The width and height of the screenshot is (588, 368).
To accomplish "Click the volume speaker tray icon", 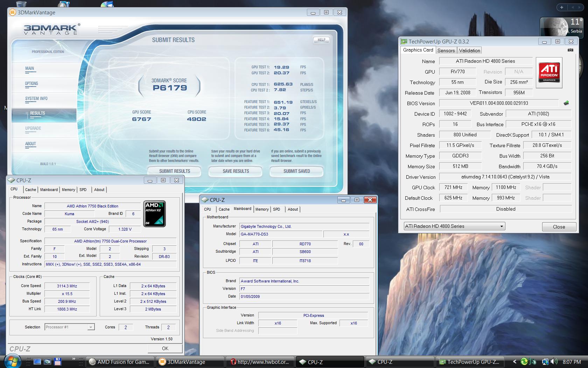I will [x=554, y=362].
